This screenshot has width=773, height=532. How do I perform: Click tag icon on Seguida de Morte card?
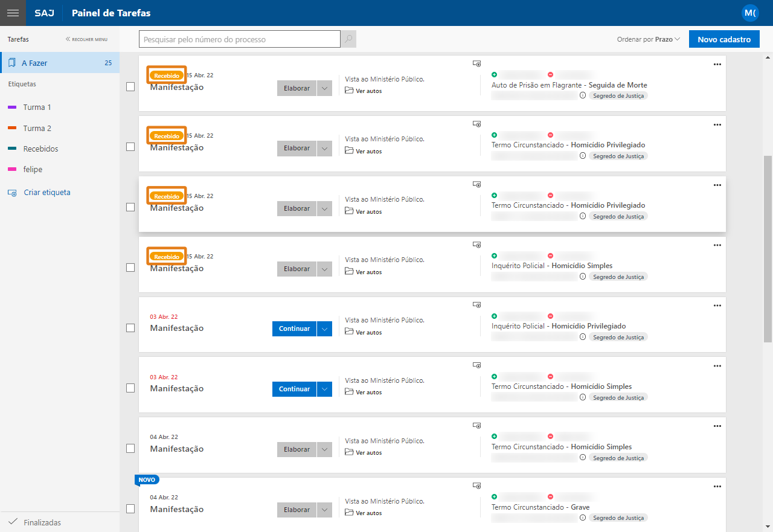coord(476,63)
